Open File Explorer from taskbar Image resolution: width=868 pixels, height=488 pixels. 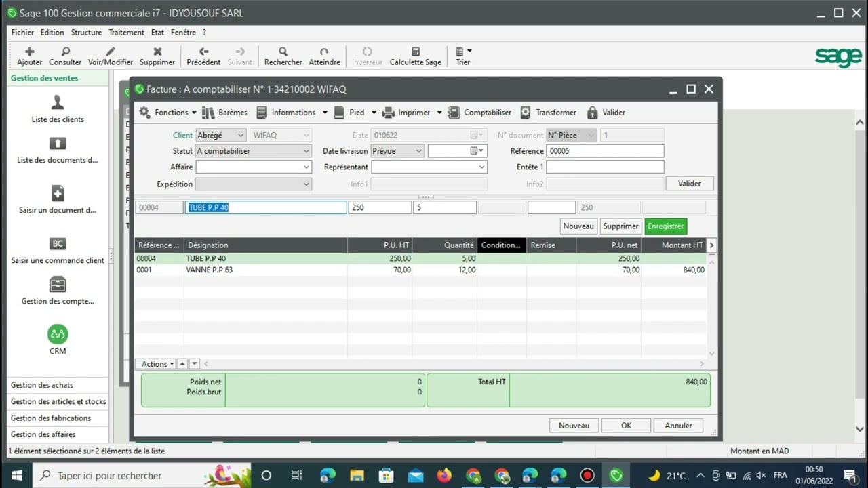pyautogui.click(x=357, y=475)
